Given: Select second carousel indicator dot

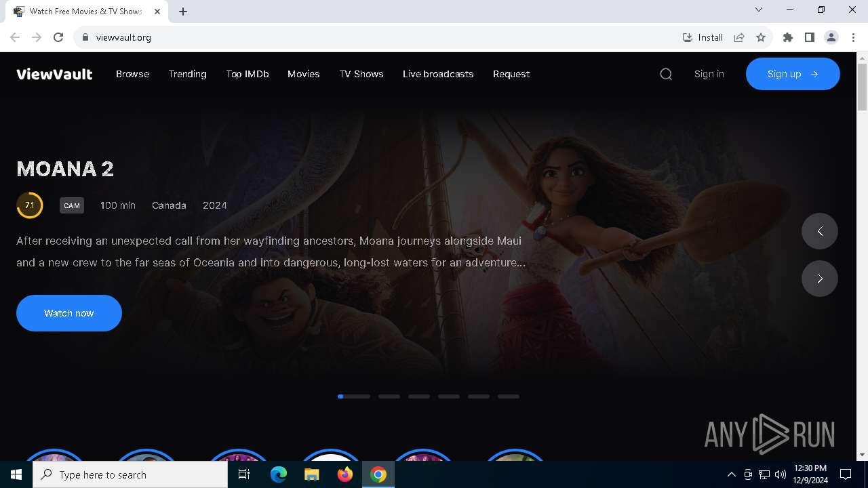Looking at the screenshot, I should [x=389, y=396].
